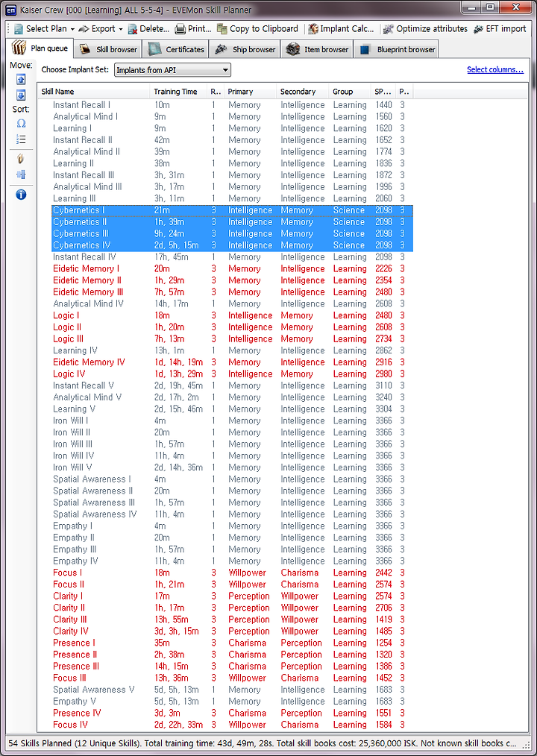Click the Ship browser tab icon
This screenshot has height=756, width=537.
pyautogui.click(x=222, y=49)
